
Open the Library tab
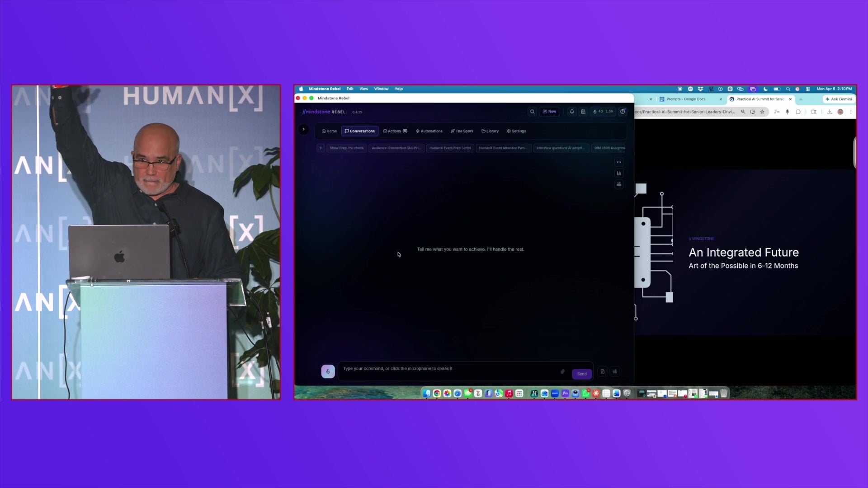pyautogui.click(x=490, y=131)
